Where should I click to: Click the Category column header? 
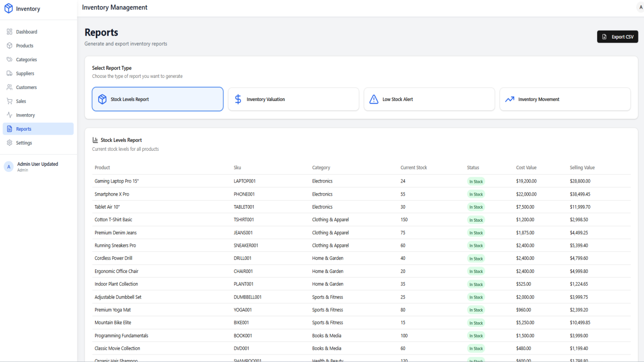point(321,168)
